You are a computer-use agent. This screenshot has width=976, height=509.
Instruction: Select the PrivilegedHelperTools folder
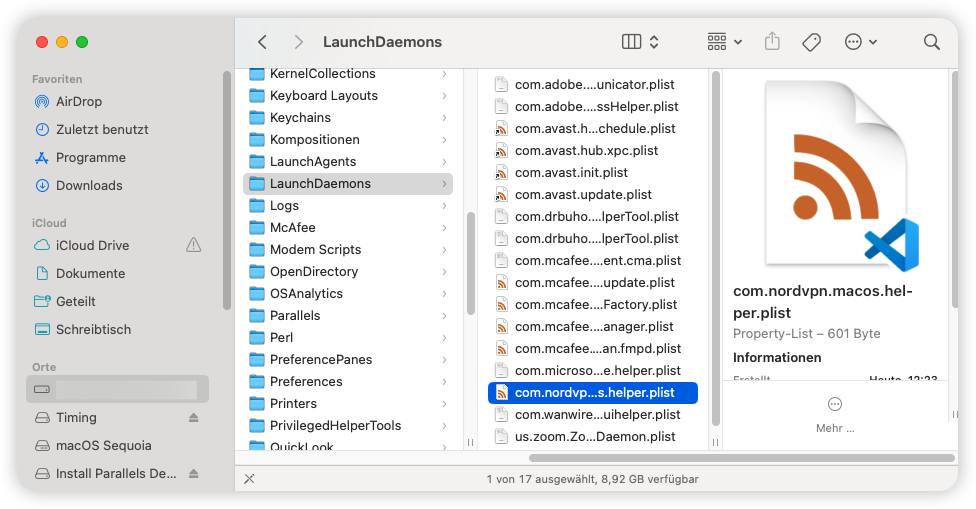tap(335, 426)
